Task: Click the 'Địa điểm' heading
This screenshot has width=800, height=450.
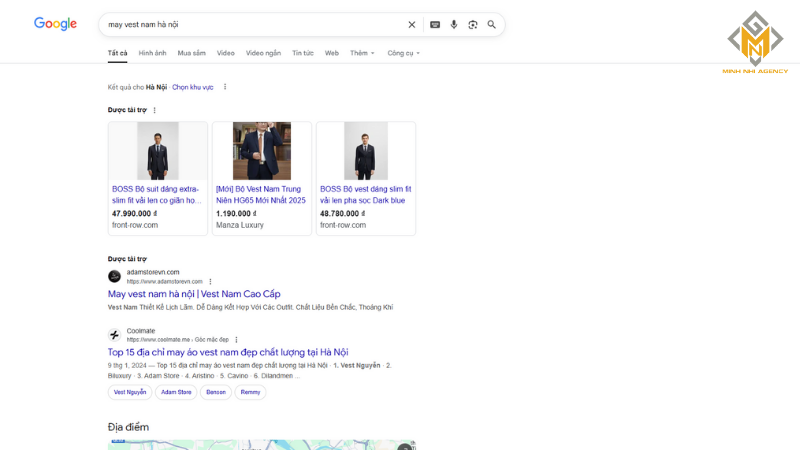Action: coord(128,427)
